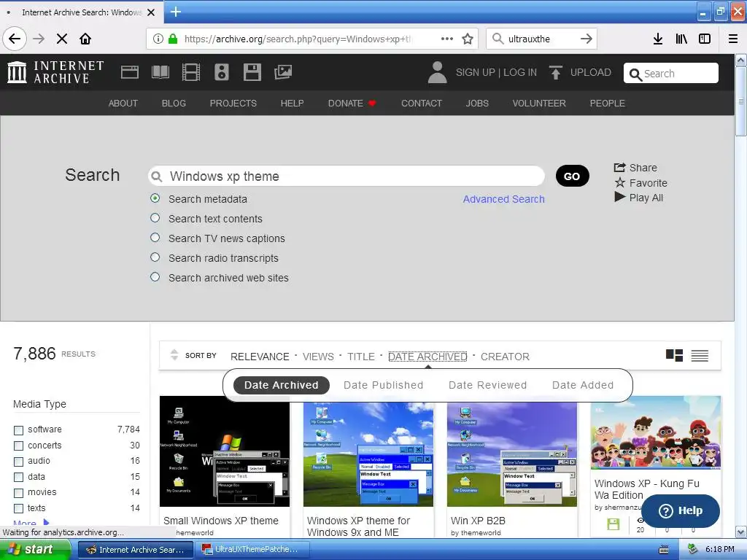Click the Internet Archive logo

[55, 72]
